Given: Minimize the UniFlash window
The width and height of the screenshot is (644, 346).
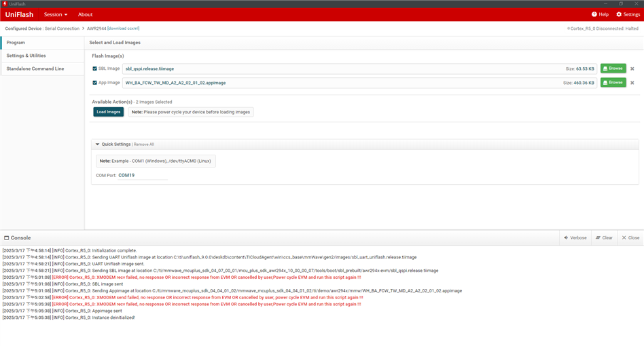Looking at the screenshot, I should (x=605, y=3).
